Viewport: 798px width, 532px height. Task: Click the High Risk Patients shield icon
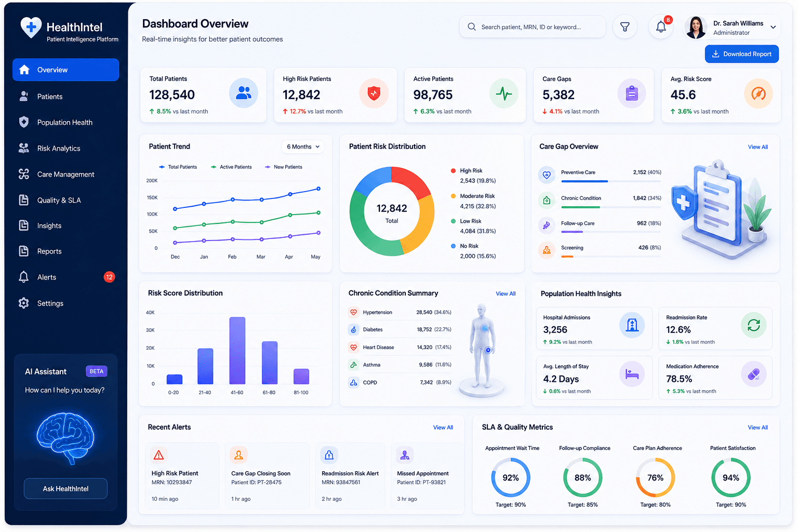tap(374, 93)
